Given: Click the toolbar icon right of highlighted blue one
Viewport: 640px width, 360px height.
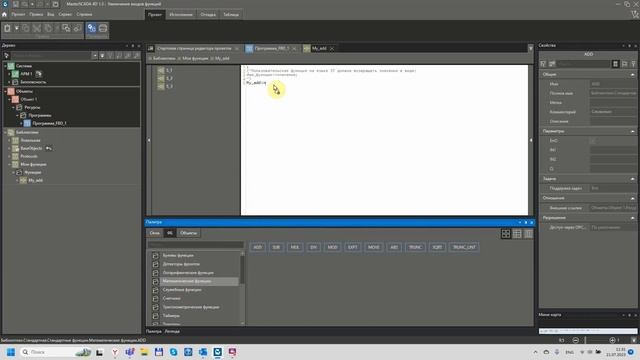Looking at the screenshot, I should tap(103, 28).
